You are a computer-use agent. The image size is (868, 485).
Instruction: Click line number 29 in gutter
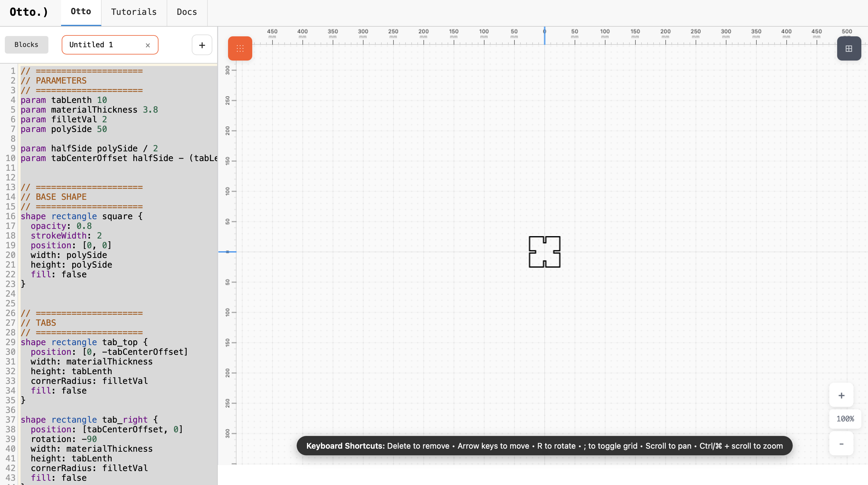[x=11, y=342]
